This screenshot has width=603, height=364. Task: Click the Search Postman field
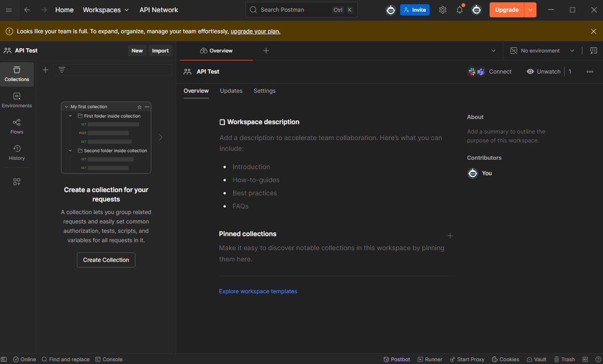coord(302,10)
